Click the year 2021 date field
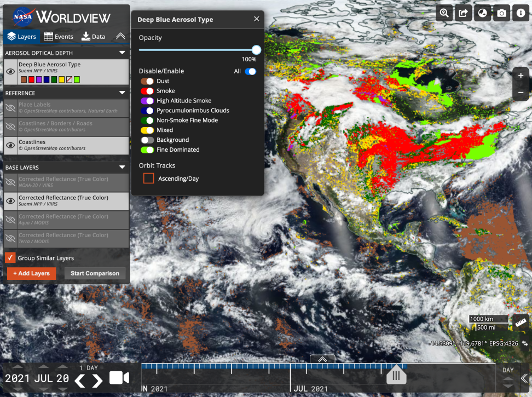Image resolution: width=532 pixels, height=397 pixels. click(18, 378)
